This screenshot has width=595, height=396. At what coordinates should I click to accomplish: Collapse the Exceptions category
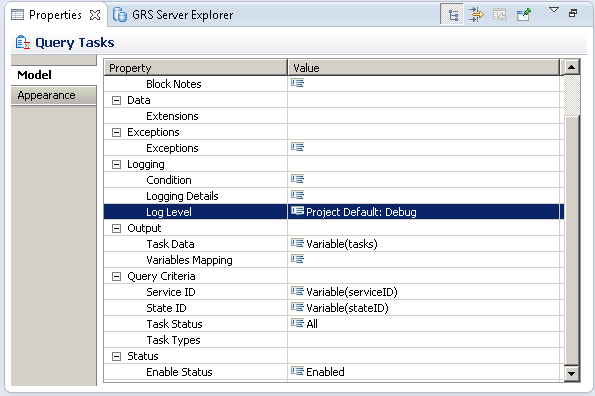[x=116, y=132]
